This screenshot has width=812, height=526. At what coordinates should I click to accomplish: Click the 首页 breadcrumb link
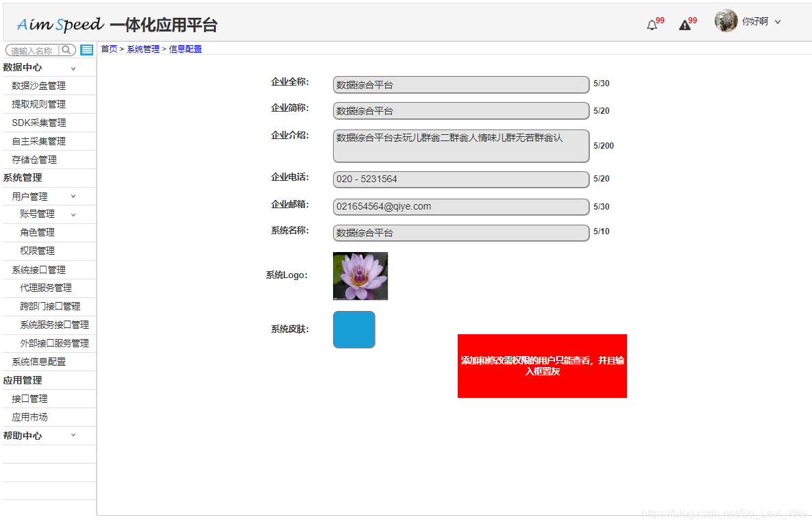109,49
